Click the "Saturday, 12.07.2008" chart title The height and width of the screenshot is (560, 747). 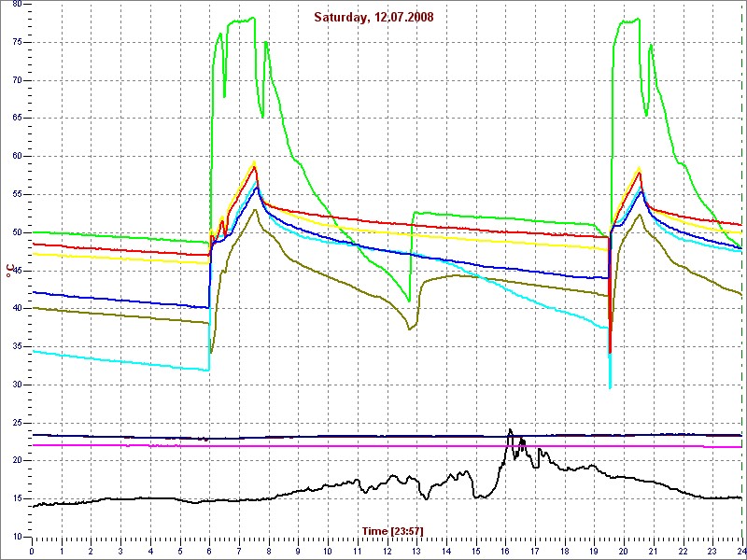373,17
